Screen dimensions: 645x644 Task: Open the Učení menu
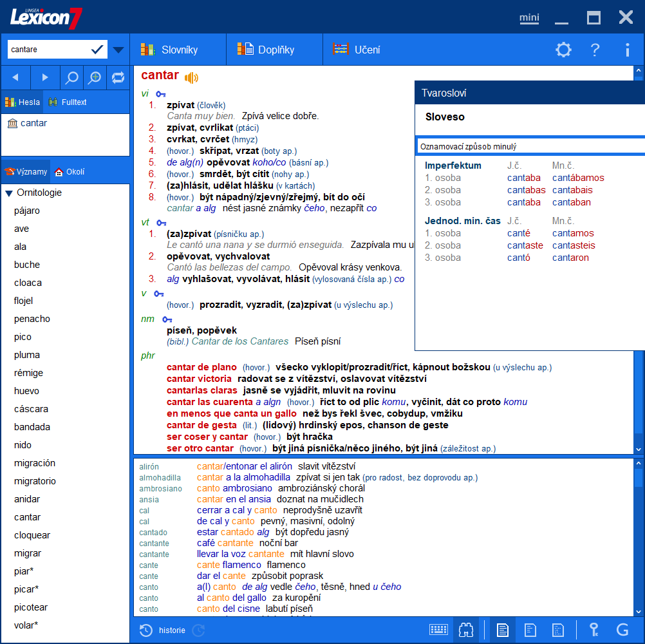point(356,50)
